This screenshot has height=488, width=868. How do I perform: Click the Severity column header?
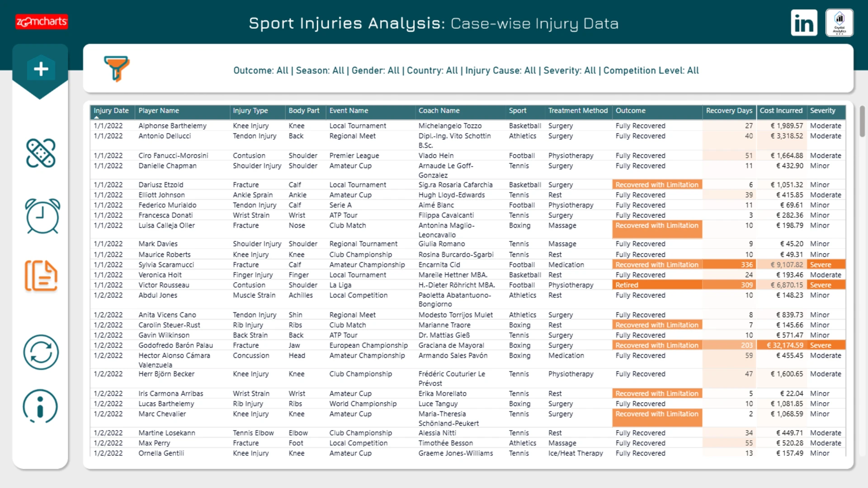(822, 111)
